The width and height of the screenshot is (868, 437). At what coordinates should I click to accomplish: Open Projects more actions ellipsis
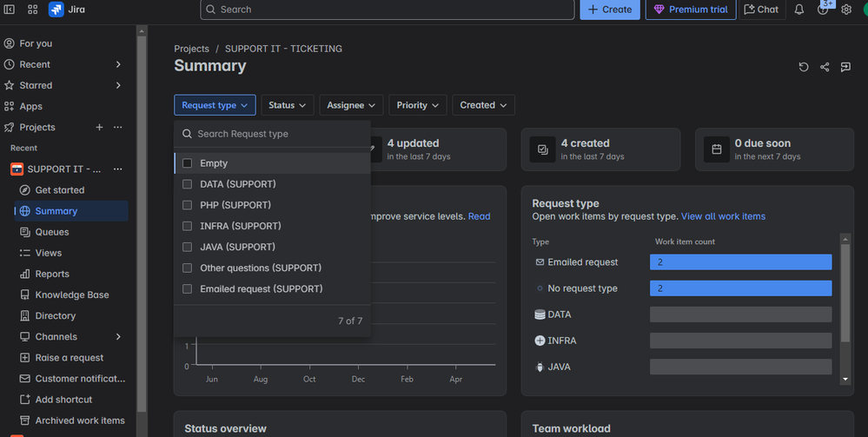(118, 128)
